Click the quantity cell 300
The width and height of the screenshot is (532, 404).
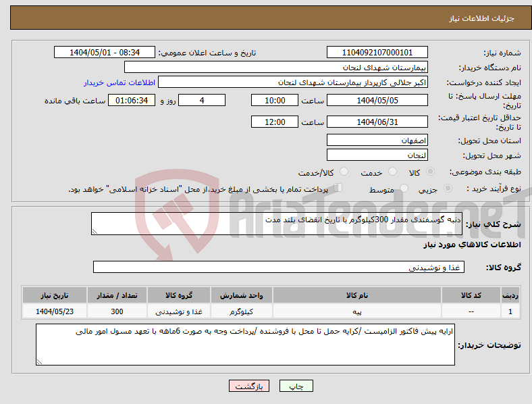pos(117,311)
